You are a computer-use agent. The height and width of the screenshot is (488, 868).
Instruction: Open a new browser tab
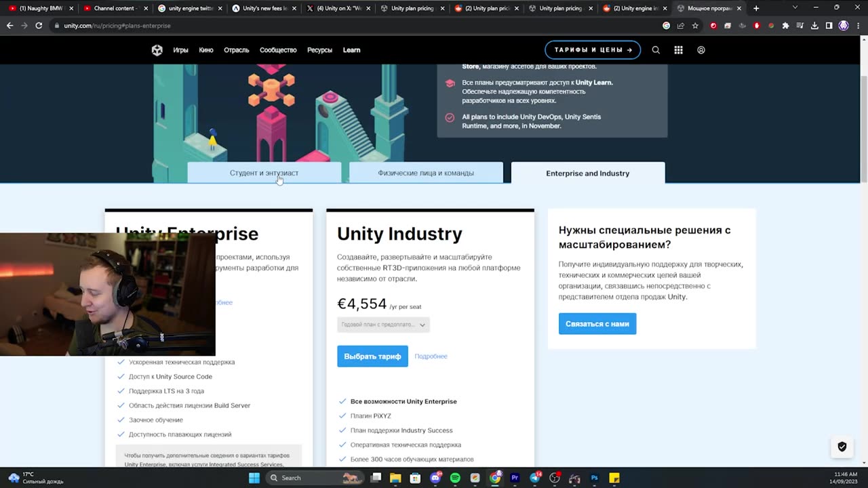coord(756,8)
